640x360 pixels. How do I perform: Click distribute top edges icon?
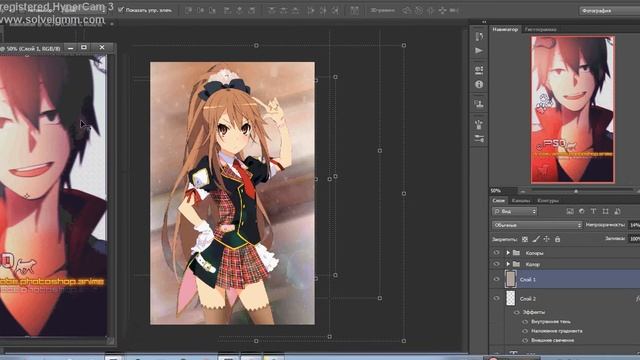[271, 10]
